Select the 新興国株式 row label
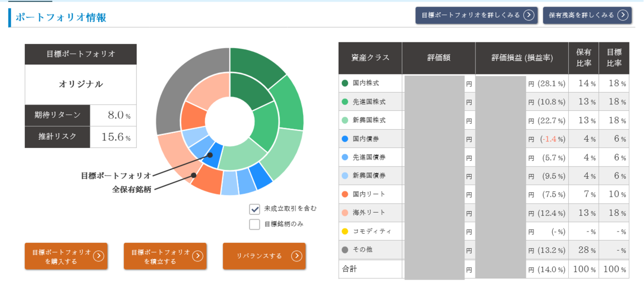 point(369,121)
